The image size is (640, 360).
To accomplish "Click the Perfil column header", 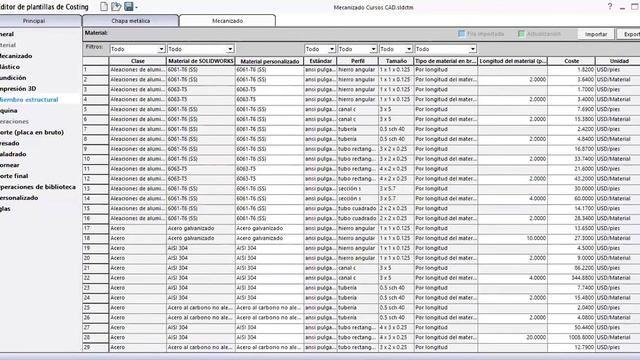I will click(x=358, y=61).
